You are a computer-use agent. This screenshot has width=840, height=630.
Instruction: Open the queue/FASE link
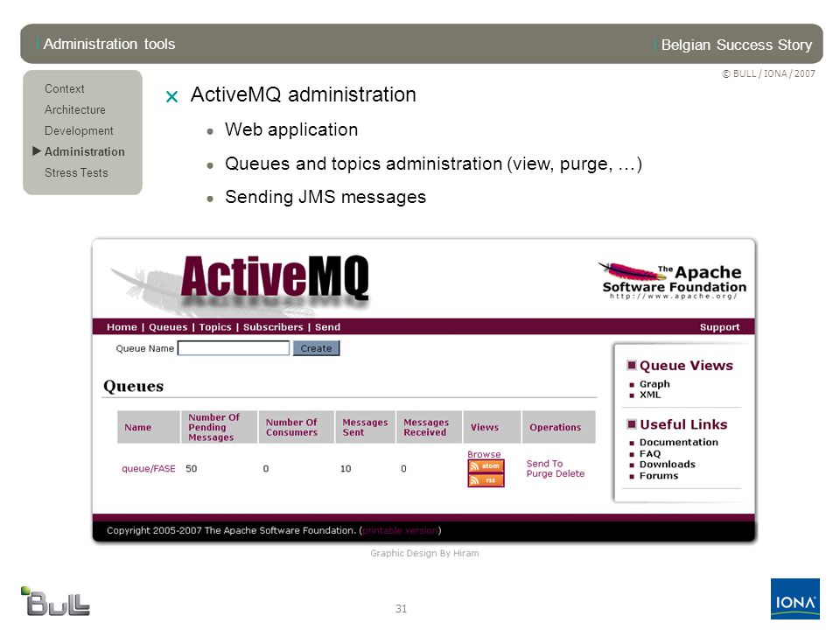tap(149, 469)
